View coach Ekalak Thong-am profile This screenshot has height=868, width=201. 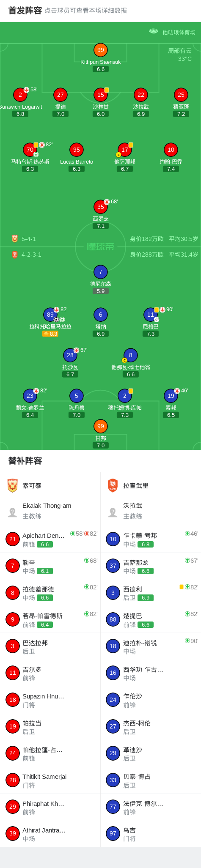[50, 511]
